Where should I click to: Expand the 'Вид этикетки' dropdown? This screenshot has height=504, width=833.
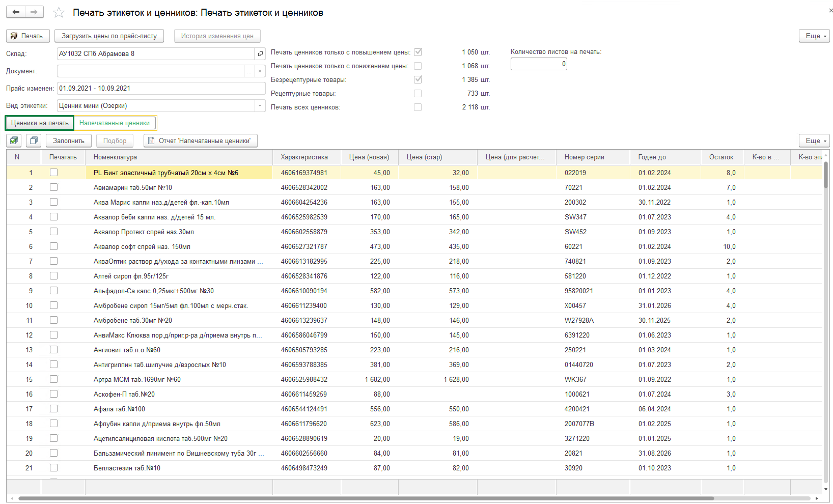click(x=260, y=106)
